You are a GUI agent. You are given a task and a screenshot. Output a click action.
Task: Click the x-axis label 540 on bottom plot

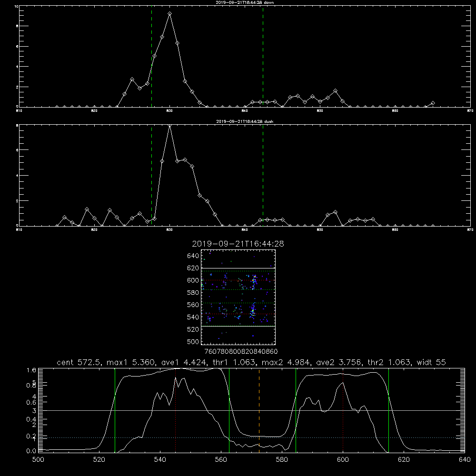coord(160,460)
